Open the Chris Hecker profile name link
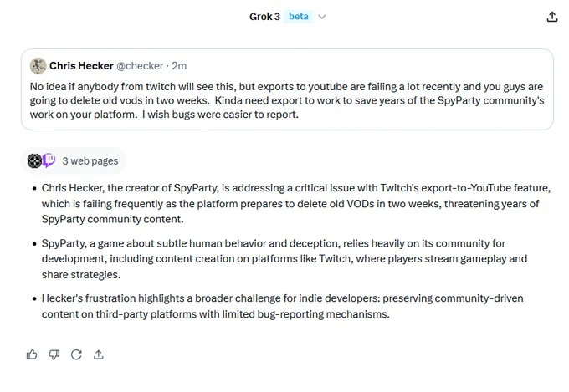The image size is (569, 392). [81, 66]
